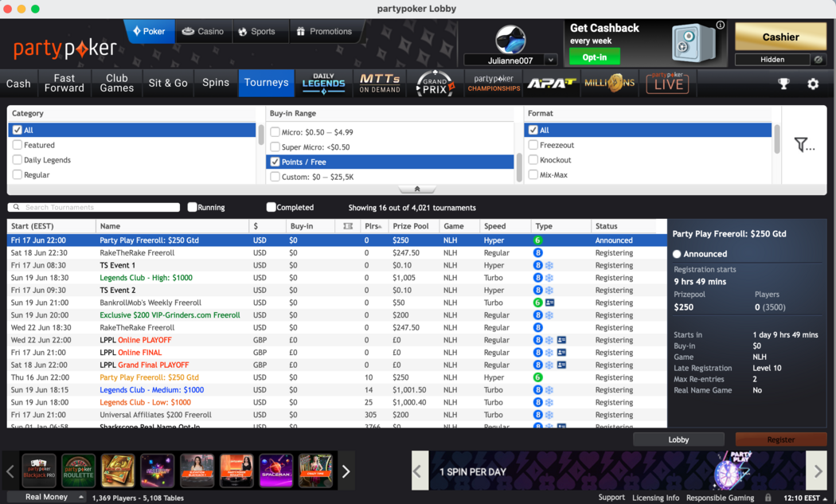
Task: Collapse the filter panel chevron
Action: 417,189
